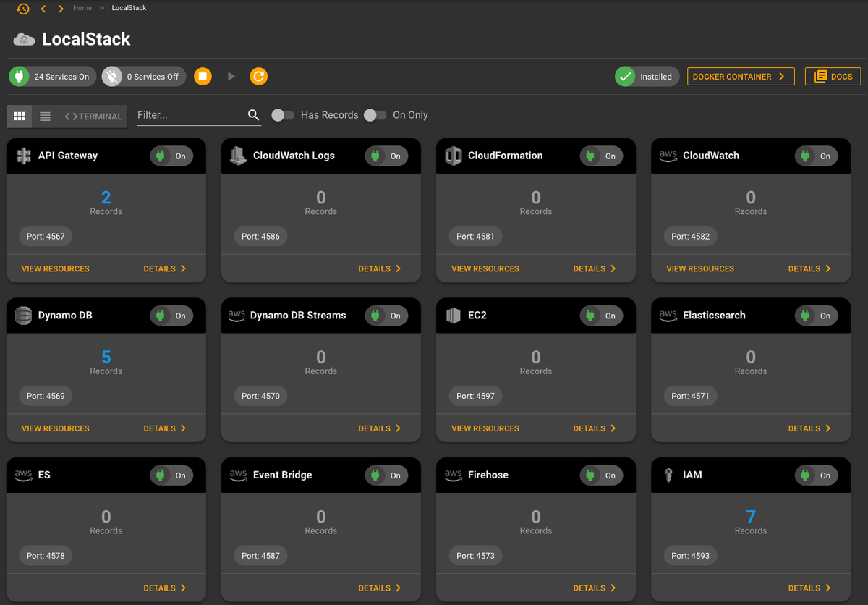Click the ES aws icon

click(24, 475)
